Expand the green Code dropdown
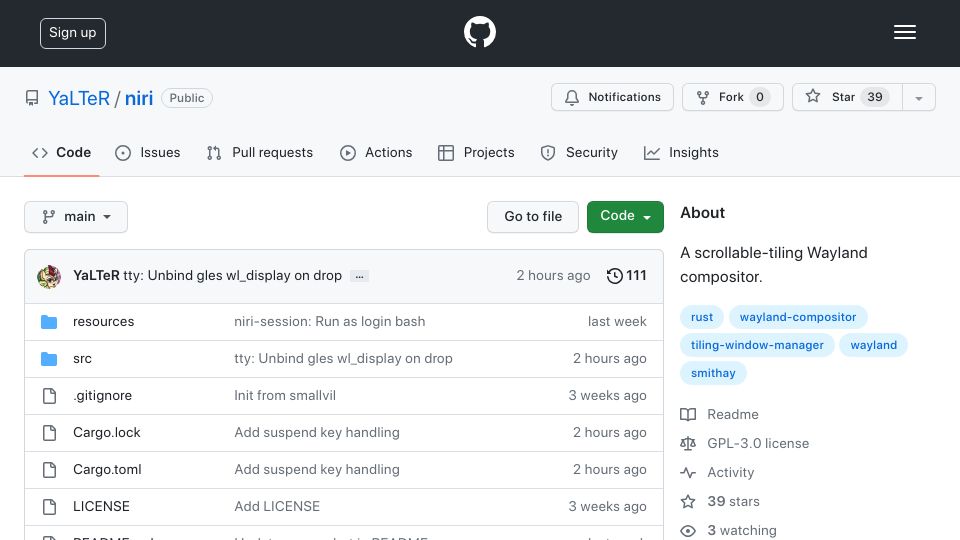Viewport: 960px width, 540px height. (x=625, y=217)
